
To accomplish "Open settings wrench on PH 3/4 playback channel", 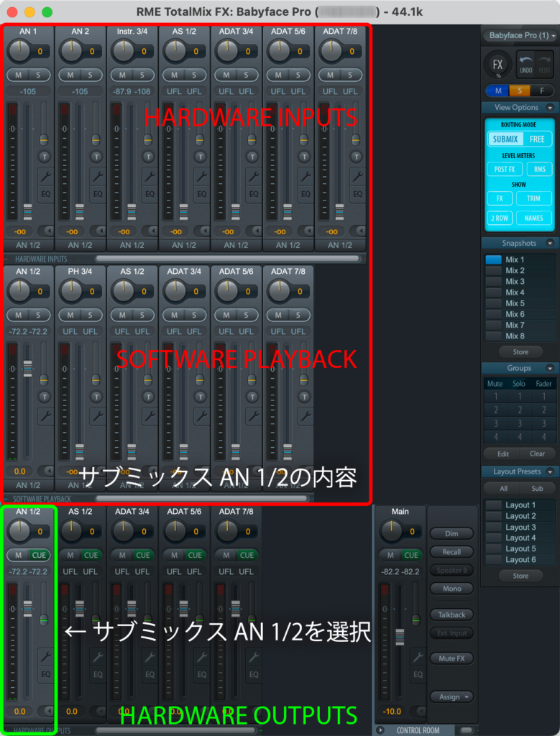I will [98, 416].
